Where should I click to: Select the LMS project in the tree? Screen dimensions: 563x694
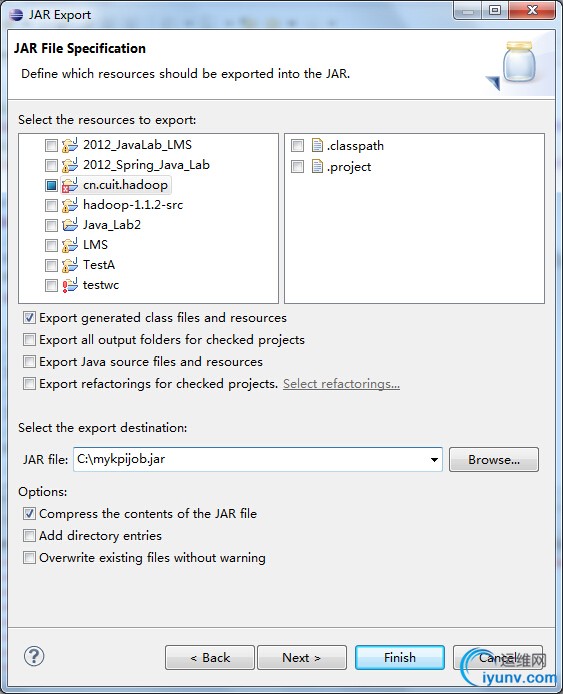pyautogui.click(x=95, y=245)
